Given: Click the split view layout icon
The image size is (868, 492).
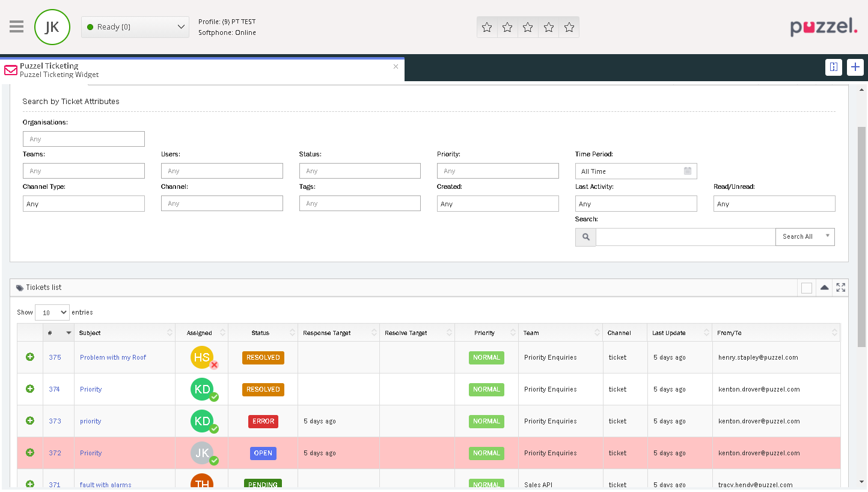Looking at the screenshot, I should click(833, 67).
